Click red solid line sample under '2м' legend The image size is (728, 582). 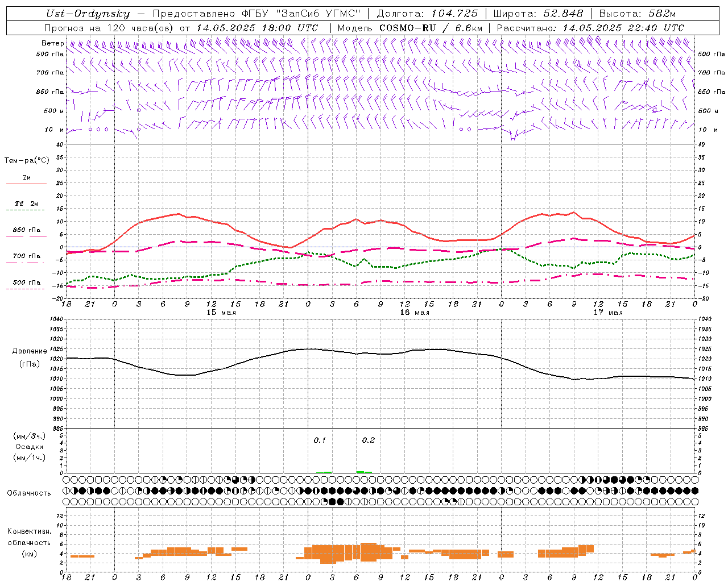point(26,184)
